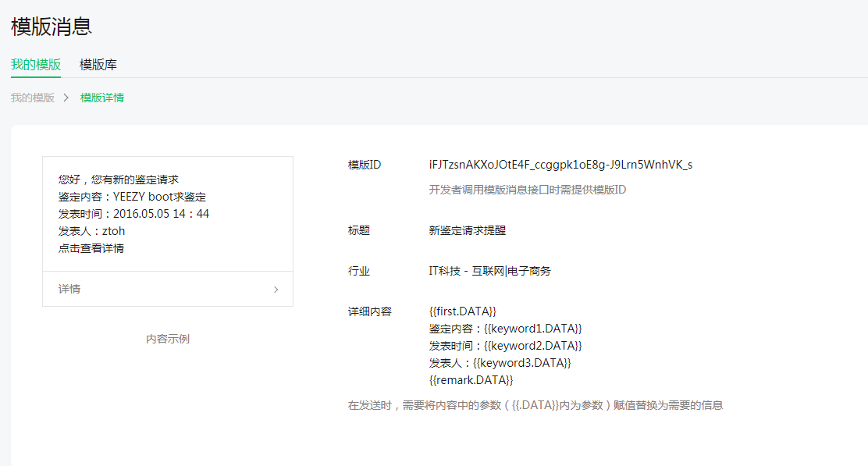Image resolution: width=868 pixels, height=466 pixels.
Task: Click the {{remark.DATA}} line
Action: pyautogui.click(x=471, y=380)
